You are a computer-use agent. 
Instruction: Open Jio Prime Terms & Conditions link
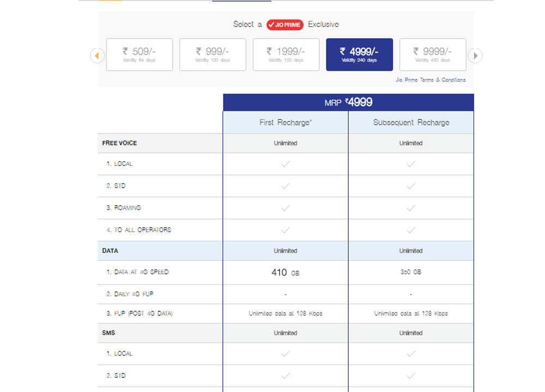(x=431, y=80)
